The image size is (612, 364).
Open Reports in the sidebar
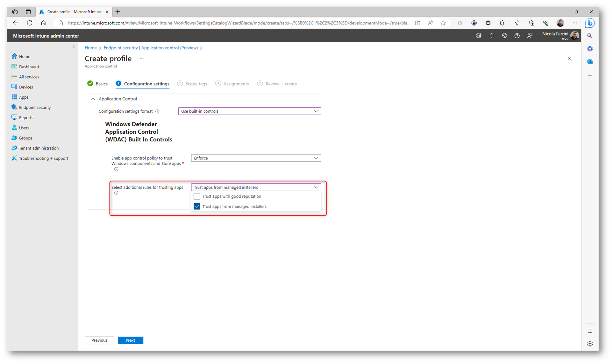point(22,117)
